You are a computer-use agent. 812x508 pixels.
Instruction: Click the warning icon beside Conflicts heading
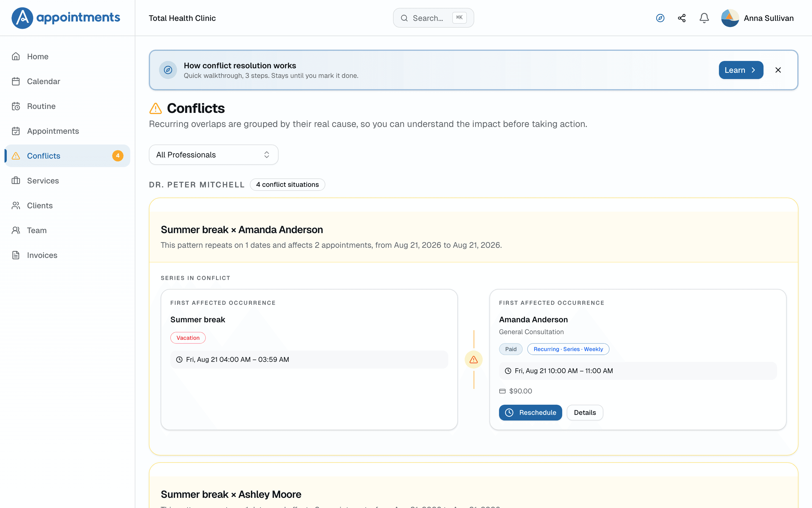point(155,109)
